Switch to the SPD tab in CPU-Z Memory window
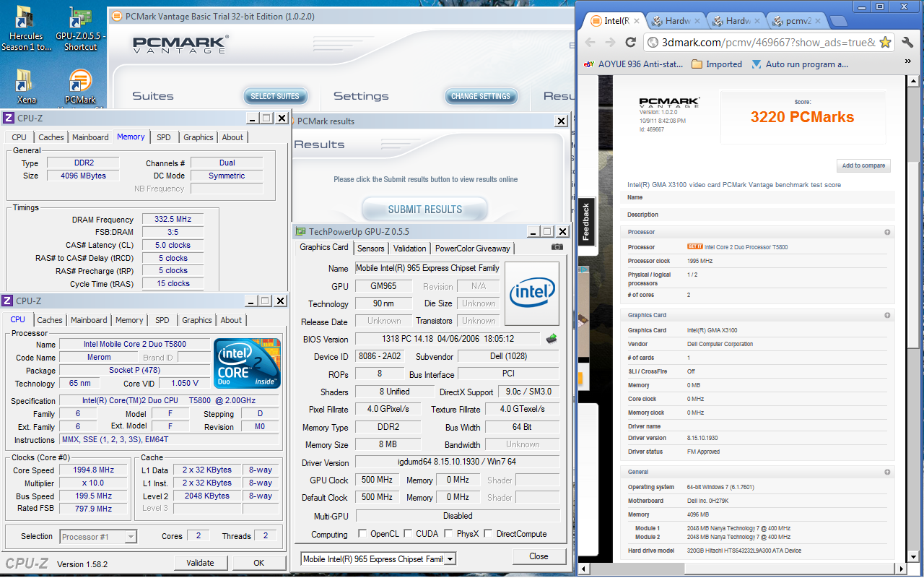 click(164, 137)
